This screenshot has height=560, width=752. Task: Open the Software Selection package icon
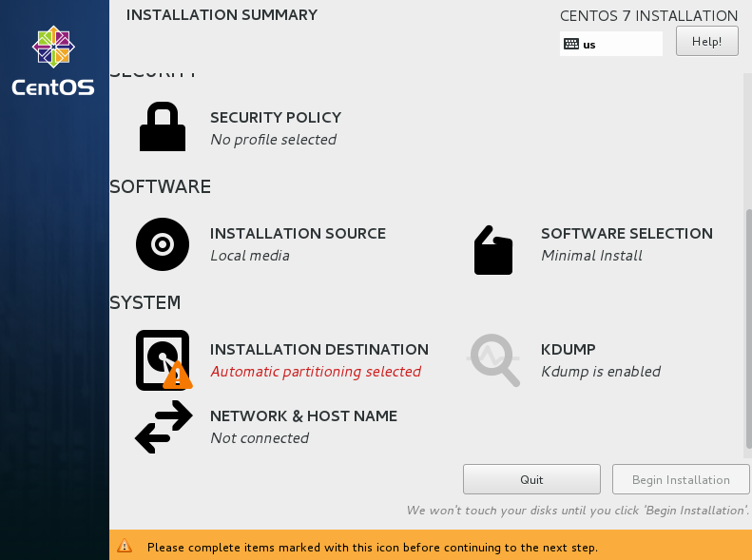coord(493,250)
